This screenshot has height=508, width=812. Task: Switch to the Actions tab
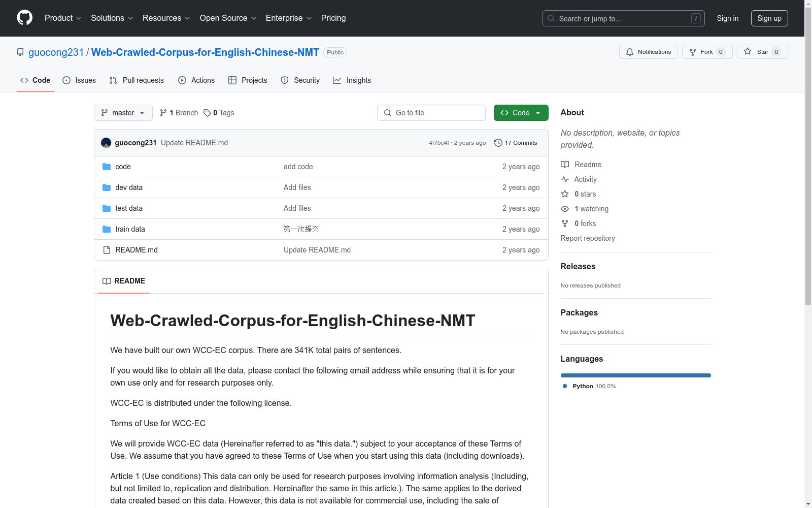[196, 80]
